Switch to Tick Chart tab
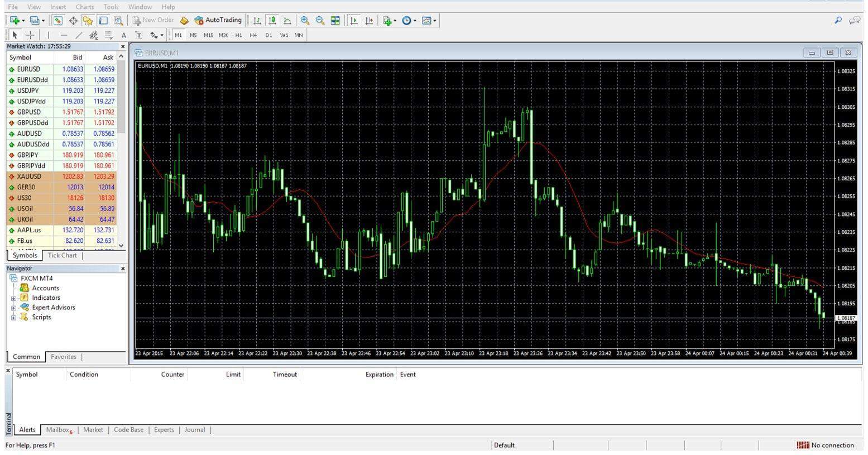Image resolution: width=868 pixels, height=455 pixels. point(62,255)
